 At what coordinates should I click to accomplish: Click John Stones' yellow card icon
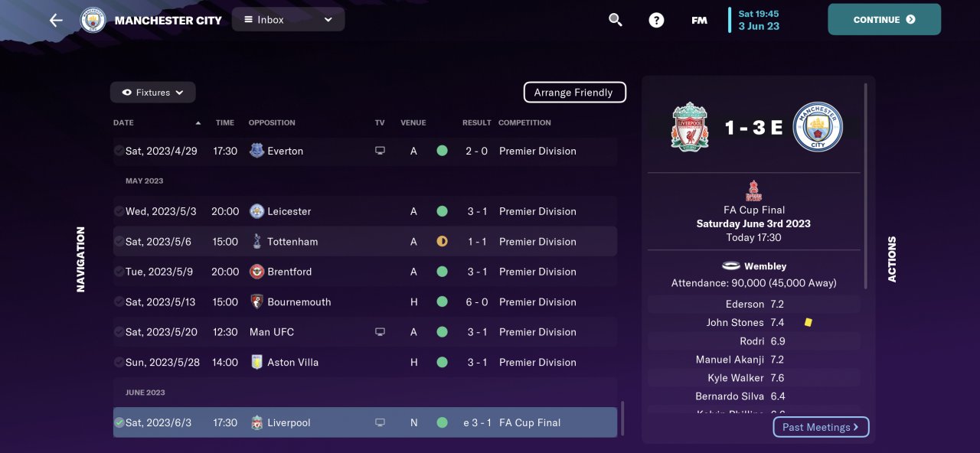(808, 322)
